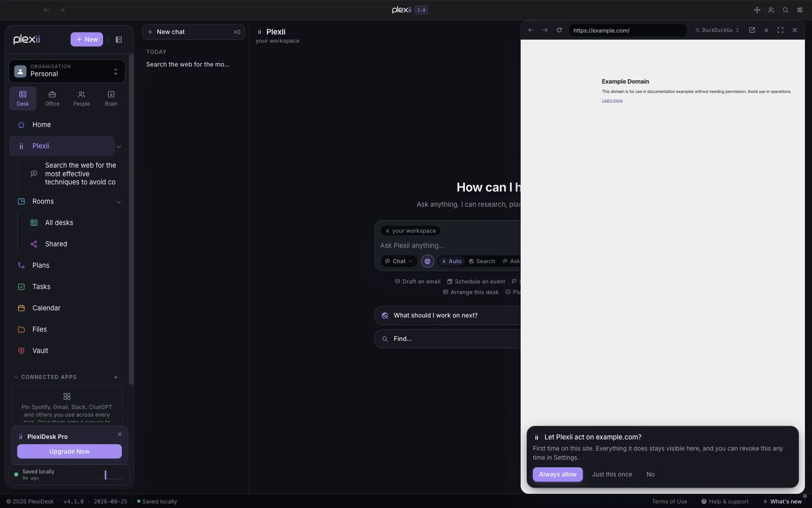This screenshot has width=812, height=508.
Task: Select Auto mode in composer
Action: coord(451,262)
